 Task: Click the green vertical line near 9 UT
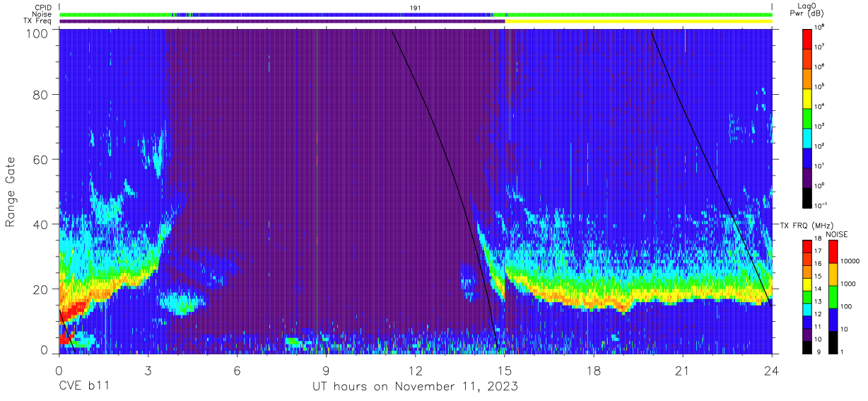pyautogui.click(x=317, y=191)
